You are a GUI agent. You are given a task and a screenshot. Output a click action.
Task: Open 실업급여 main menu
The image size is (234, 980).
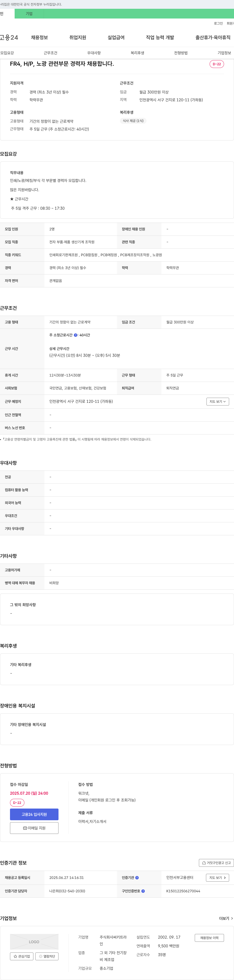[116, 37]
